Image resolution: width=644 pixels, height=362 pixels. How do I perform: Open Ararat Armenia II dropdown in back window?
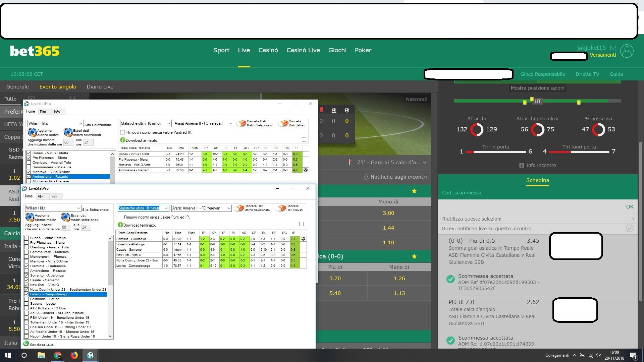pos(204,123)
